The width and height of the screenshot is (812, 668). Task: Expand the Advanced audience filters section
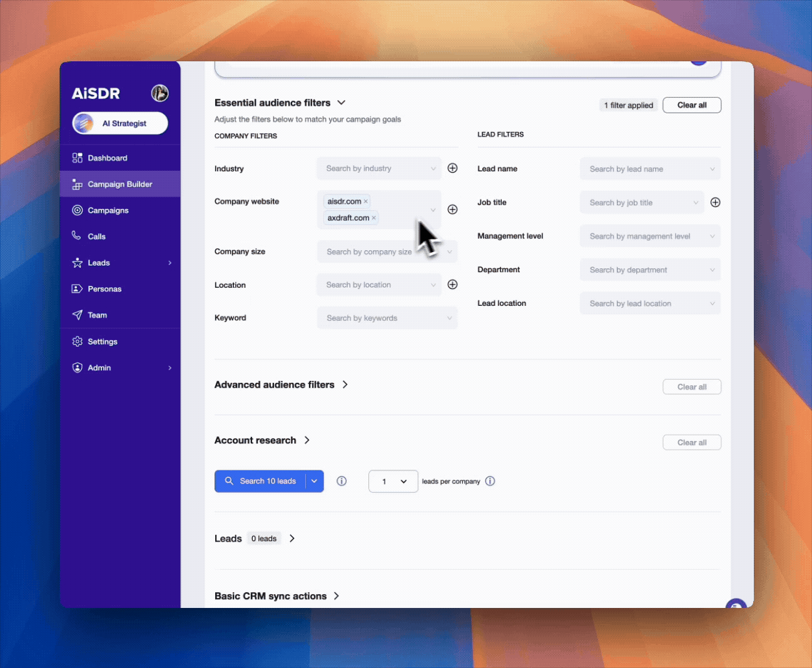pyautogui.click(x=345, y=385)
